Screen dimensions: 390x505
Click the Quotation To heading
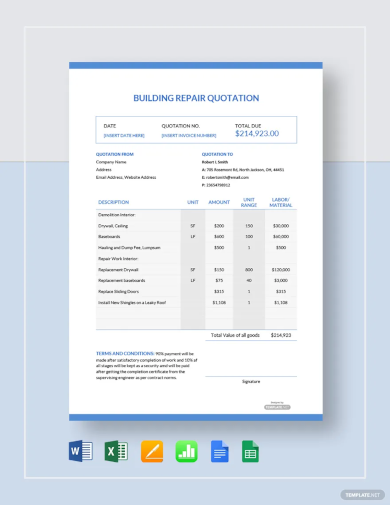pos(217,154)
